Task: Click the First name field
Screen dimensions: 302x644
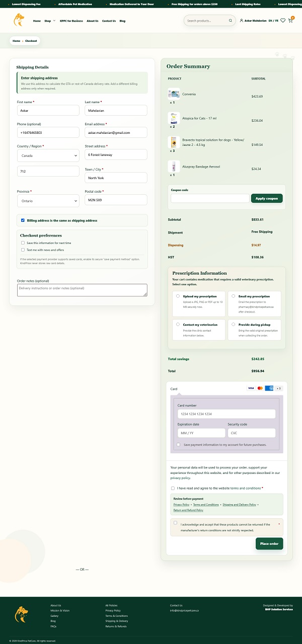Action: pos(48,110)
